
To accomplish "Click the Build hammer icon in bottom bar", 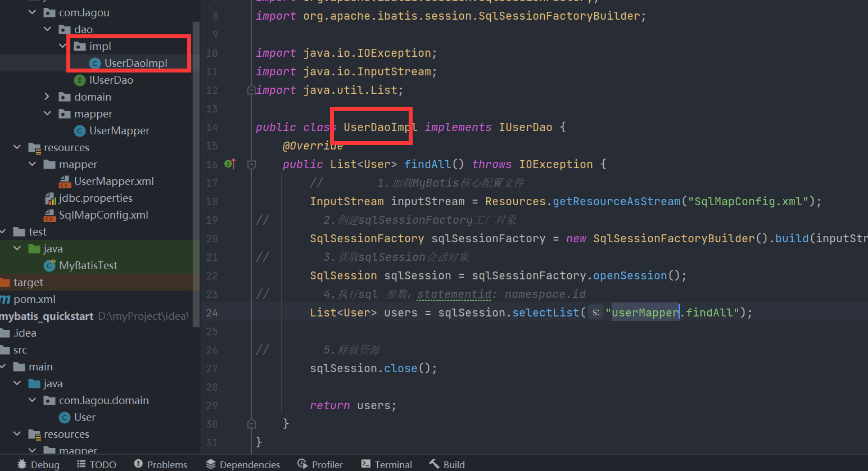I will click(x=434, y=464).
